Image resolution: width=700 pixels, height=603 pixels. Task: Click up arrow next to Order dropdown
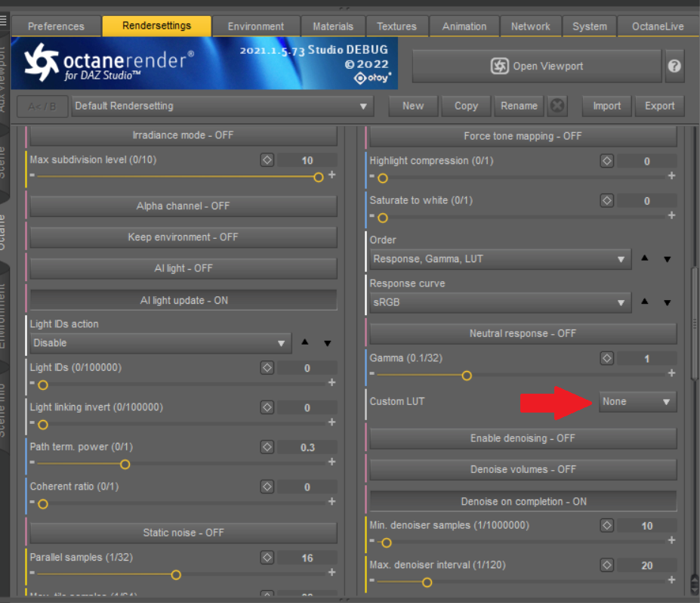point(645,258)
